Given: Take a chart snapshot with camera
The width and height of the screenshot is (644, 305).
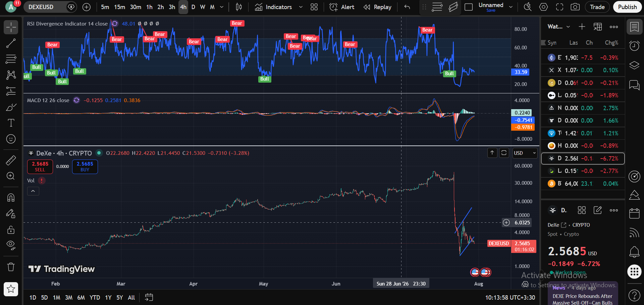Looking at the screenshot, I should pyautogui.click(x=575, y=7).
